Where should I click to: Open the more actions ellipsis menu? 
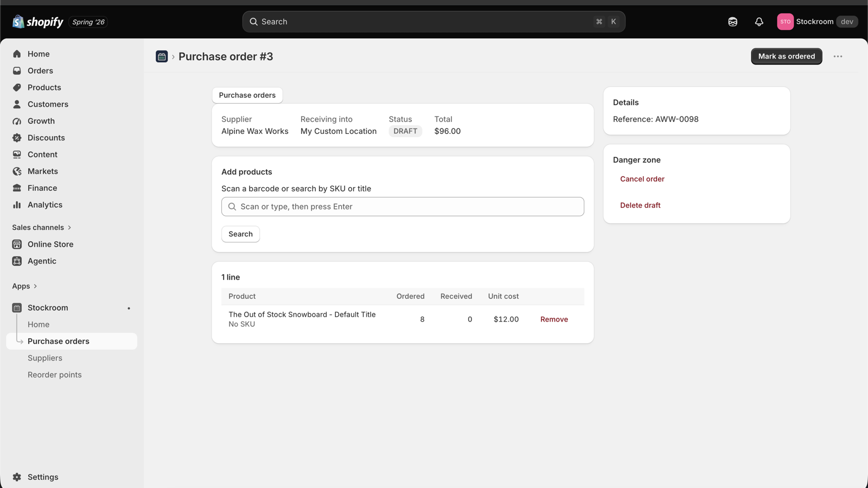tap(838, 56)
